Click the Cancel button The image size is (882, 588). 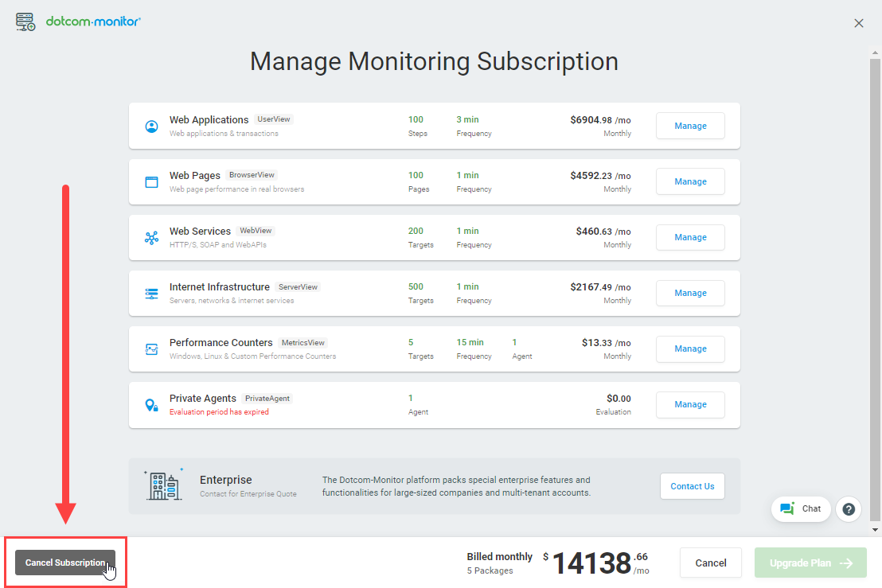[710, 563]
